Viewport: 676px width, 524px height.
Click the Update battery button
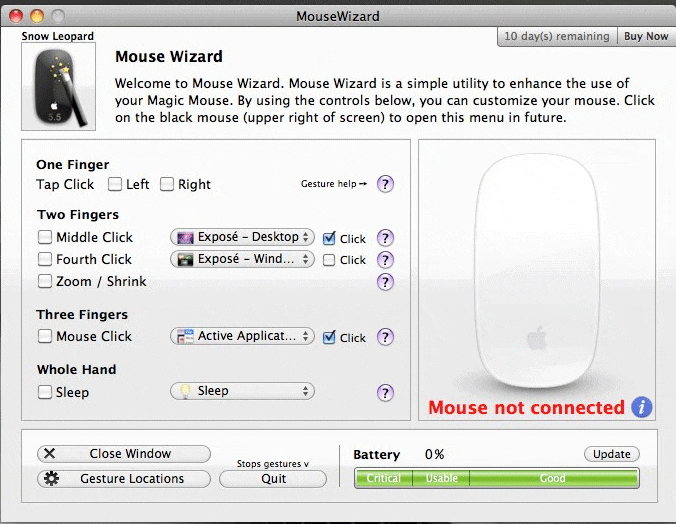(611, 454)
